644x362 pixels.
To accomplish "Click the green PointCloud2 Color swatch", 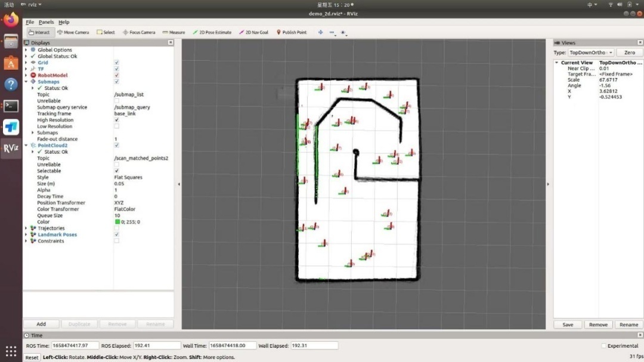I will [117, 222].
